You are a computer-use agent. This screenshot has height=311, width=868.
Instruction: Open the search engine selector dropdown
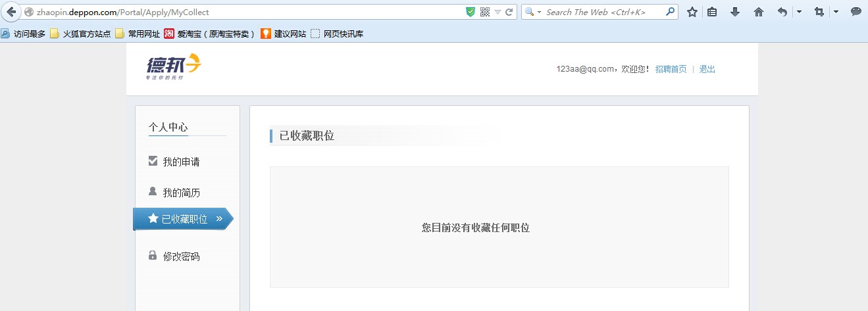[533, 12]
